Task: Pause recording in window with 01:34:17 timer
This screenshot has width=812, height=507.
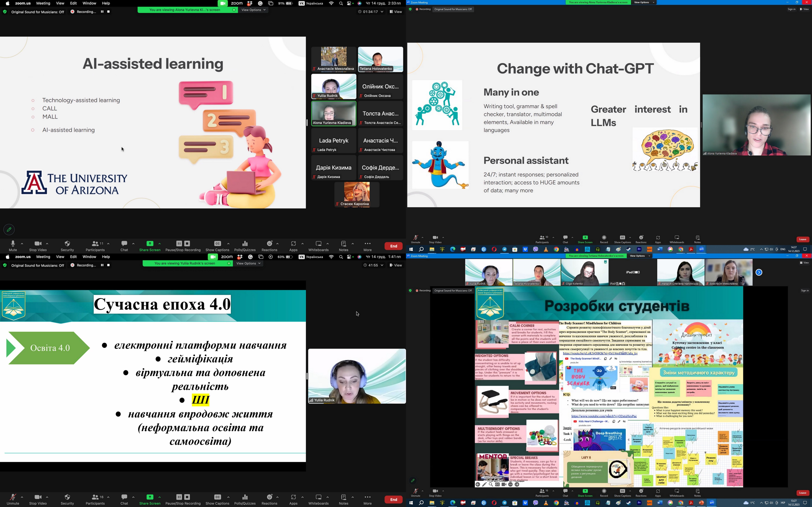Action: pyautogui.click(x=102, y=12)
